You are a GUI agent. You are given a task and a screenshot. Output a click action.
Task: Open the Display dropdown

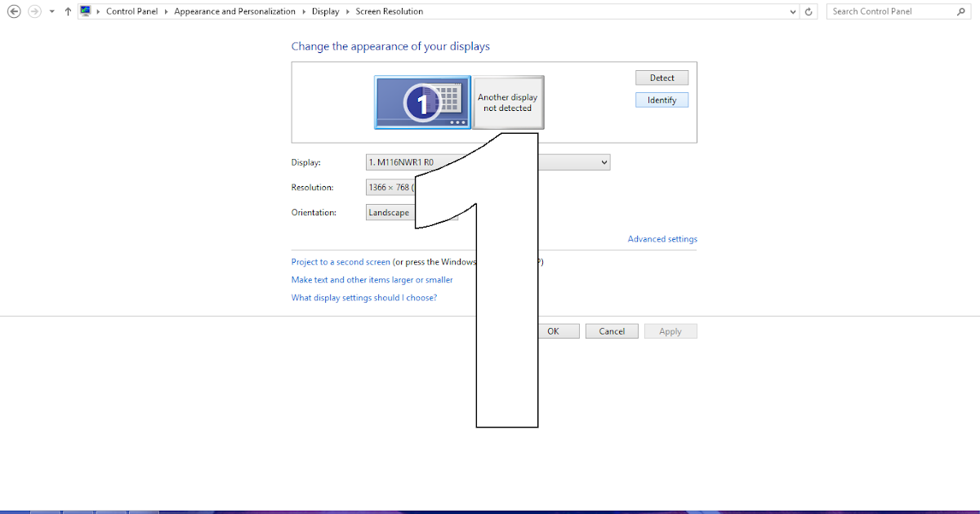(602, 162)
